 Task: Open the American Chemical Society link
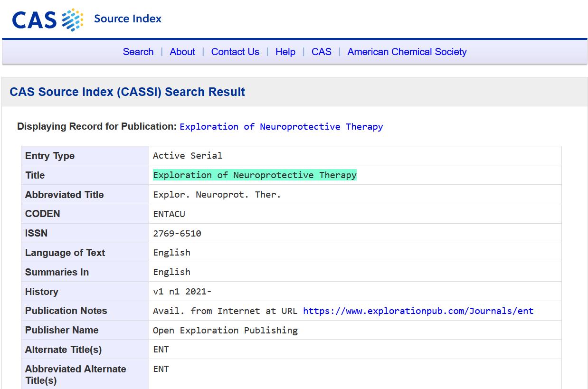click(407, 52)
